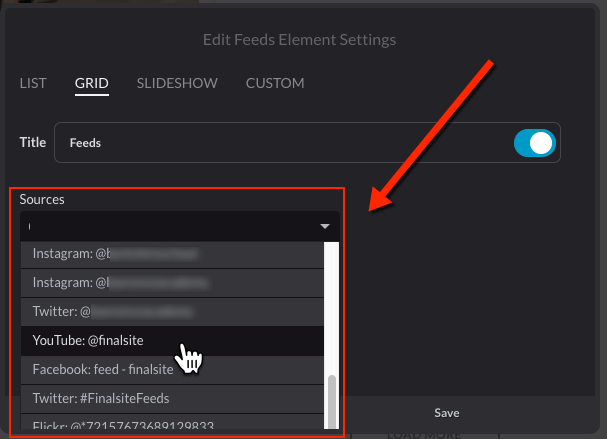Image resolution: width=607 pixels, height=439 pixels.
Task: Switch to the LIST tab
Action: [x=33, y=83]
